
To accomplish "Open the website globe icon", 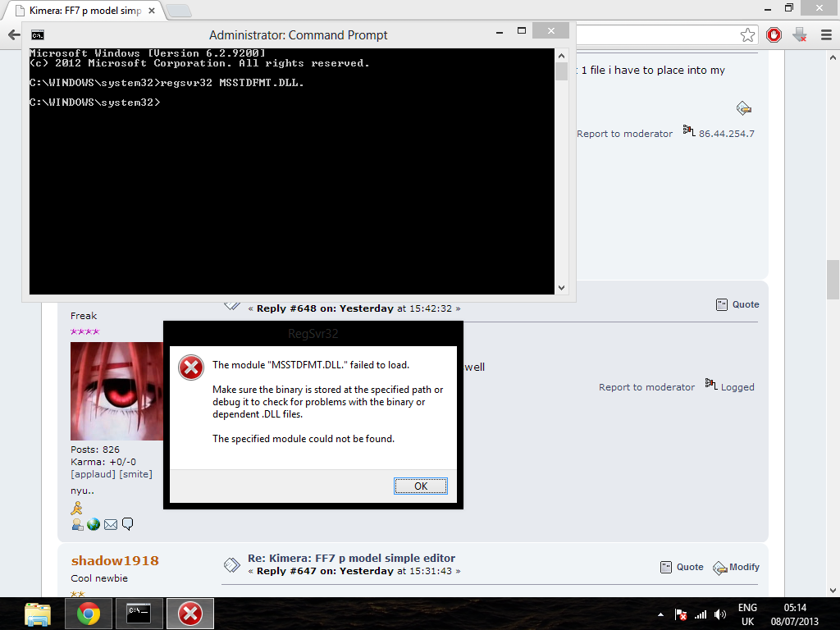I will (94, 524).
